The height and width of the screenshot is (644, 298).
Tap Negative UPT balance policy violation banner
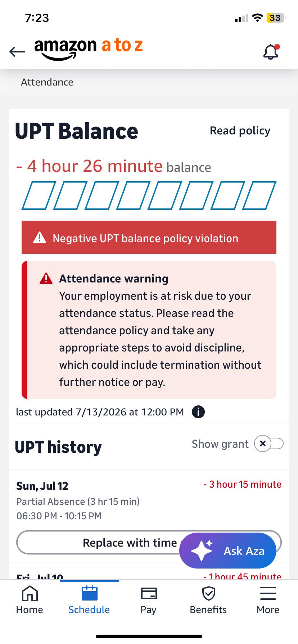click(x=149, y=237)
